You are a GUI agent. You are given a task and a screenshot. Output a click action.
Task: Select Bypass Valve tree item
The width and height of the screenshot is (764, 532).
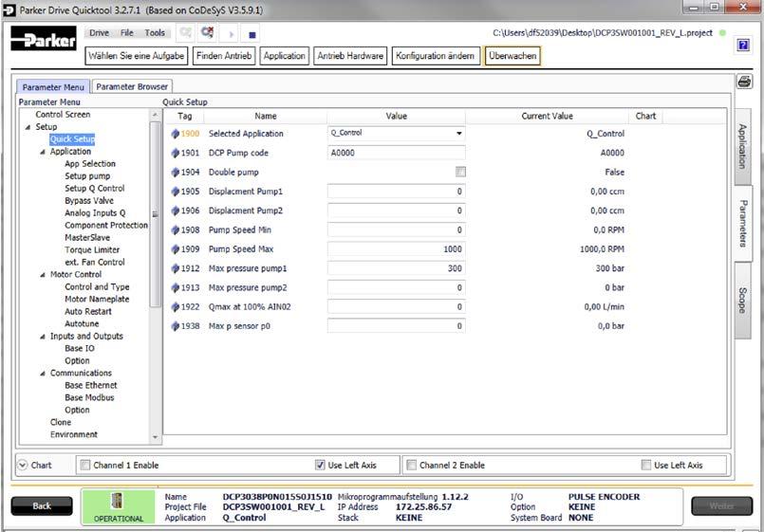pyautogui.click(x=89, y=200)
